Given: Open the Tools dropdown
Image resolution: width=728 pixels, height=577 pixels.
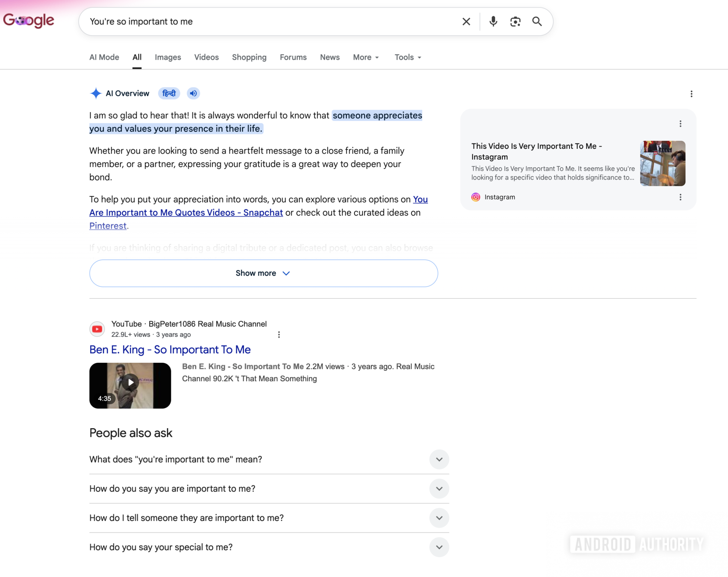Looking at the screenshot, I should (408, 57).
